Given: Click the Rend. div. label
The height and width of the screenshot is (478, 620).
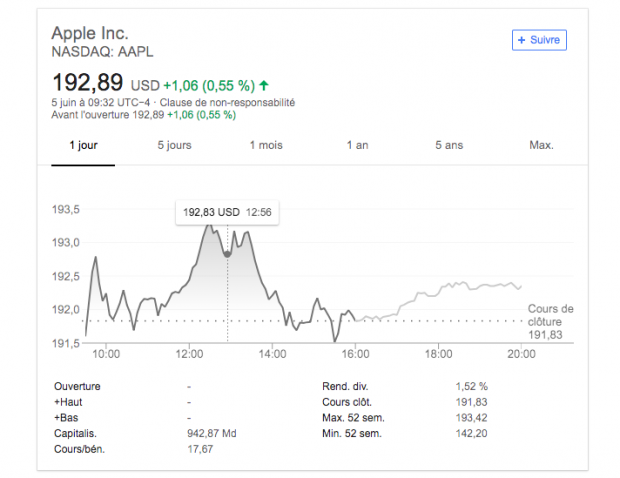Looking at the screenshot, I should pos(345,386).
